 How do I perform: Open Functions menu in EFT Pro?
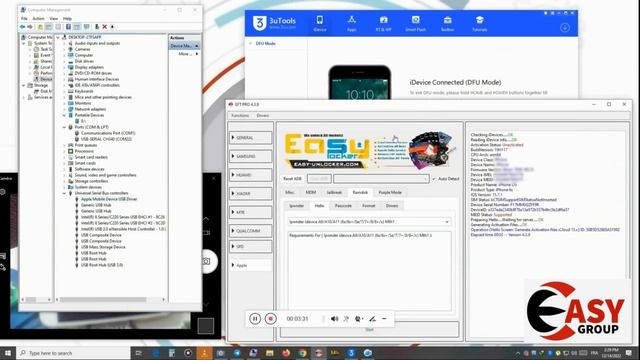240,116
